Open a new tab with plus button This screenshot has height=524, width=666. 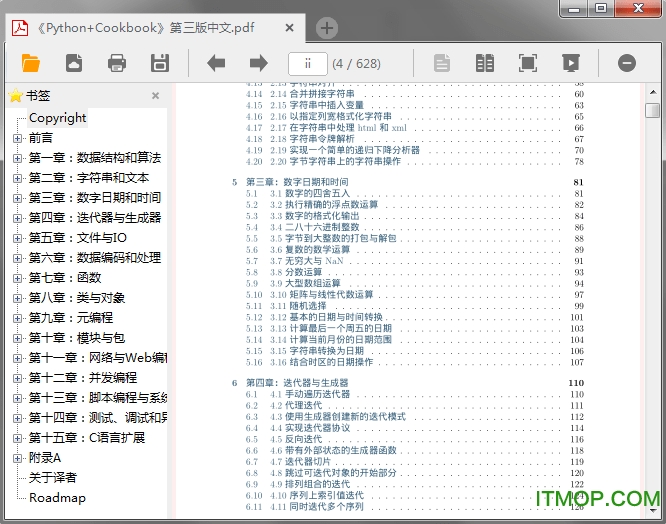coord(327,28)
